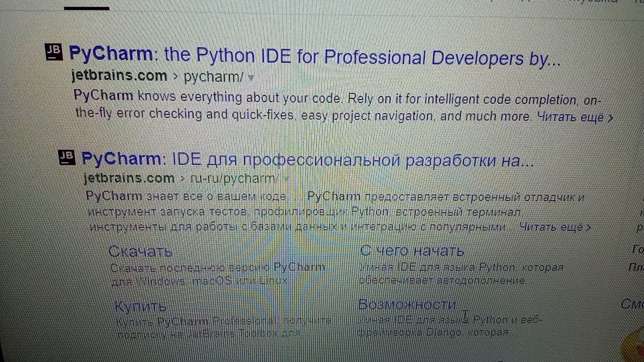Open the 'Купить' sitelink

(x=140, y=306)
